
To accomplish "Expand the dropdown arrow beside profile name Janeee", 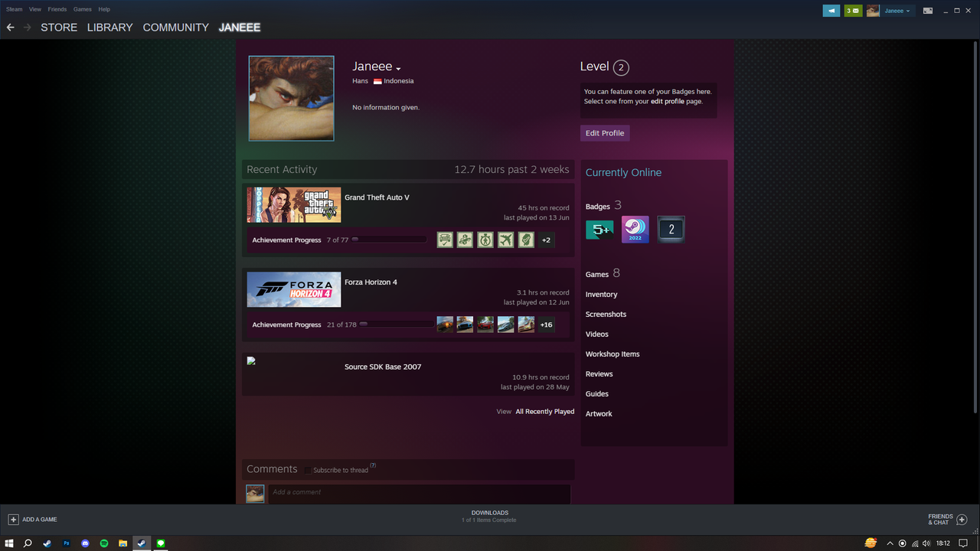I will click(x=398, y=70).
